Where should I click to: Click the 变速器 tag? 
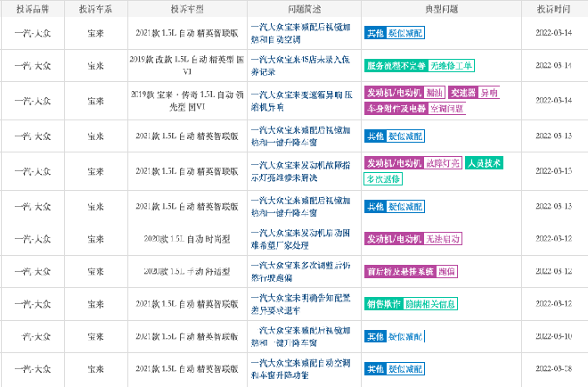click(x=462, y=93)
